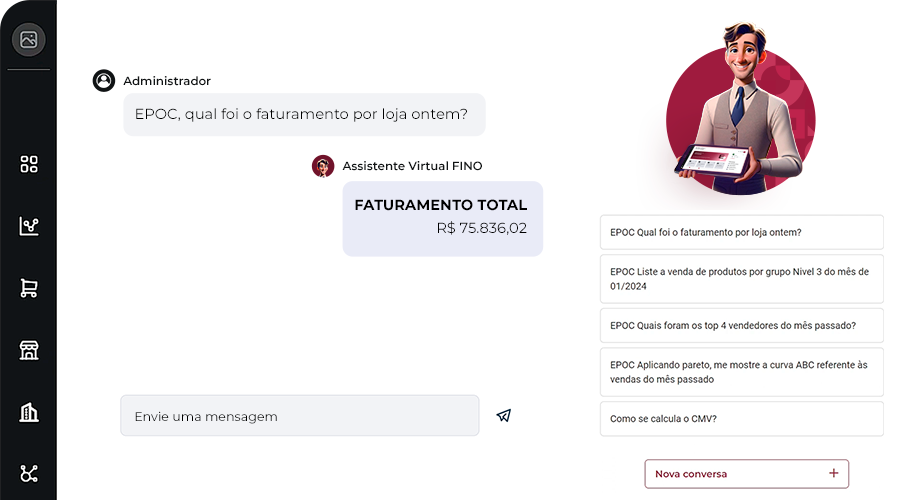Click the Administrador user avatar icon
The image size is (900, 500).
click(x=104, y=80)
